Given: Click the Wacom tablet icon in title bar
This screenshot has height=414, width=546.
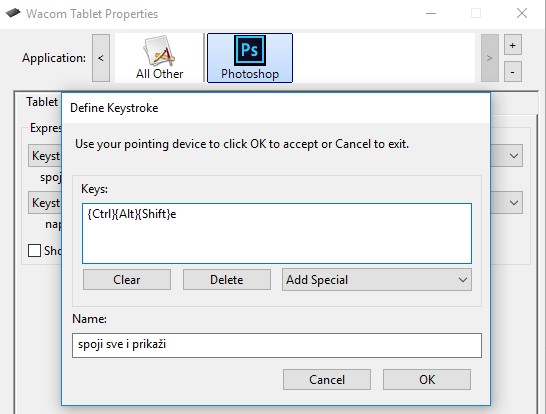Looking at the screenshot, I should [x=13, y=13].
